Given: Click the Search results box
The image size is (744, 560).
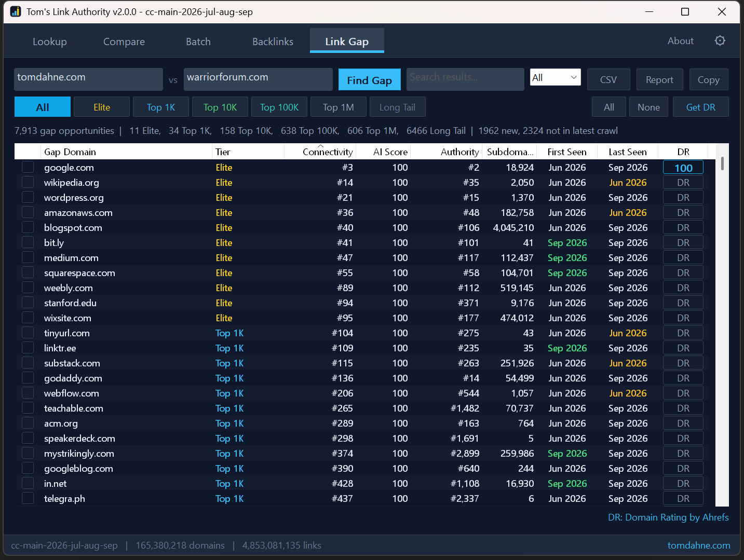Looking at the screenshot, I should pos(465,79).
